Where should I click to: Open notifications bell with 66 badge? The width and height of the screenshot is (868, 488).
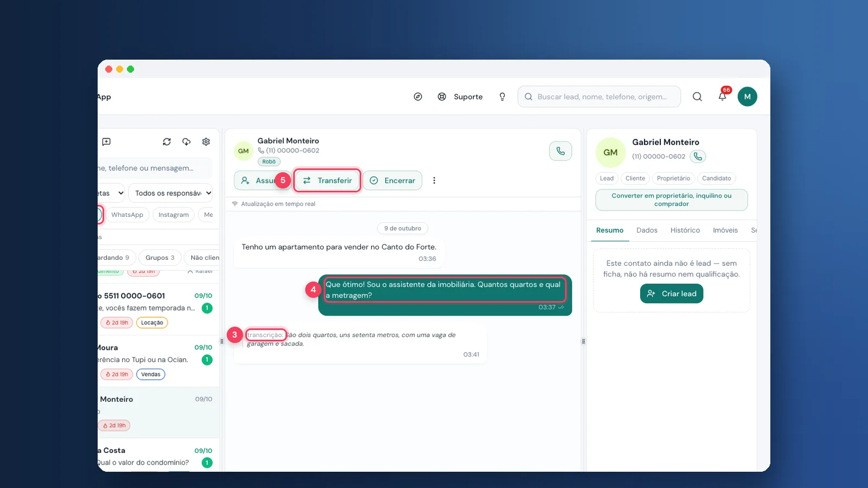coord(723,96)
